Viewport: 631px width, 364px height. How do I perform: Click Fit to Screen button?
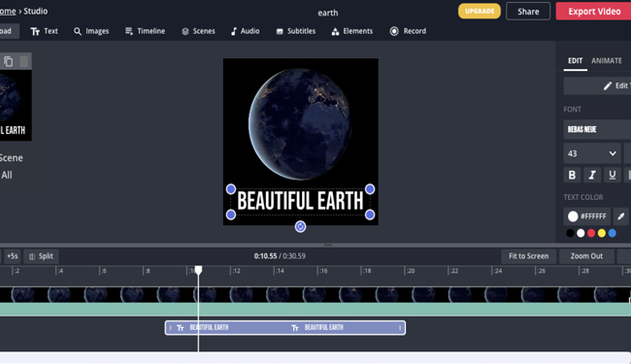(x=528, y=256)
